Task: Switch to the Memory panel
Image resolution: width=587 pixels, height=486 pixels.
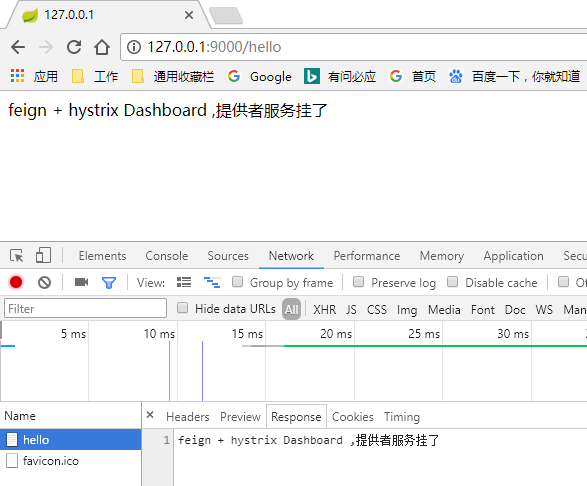Action: click(x=442, y=256)
